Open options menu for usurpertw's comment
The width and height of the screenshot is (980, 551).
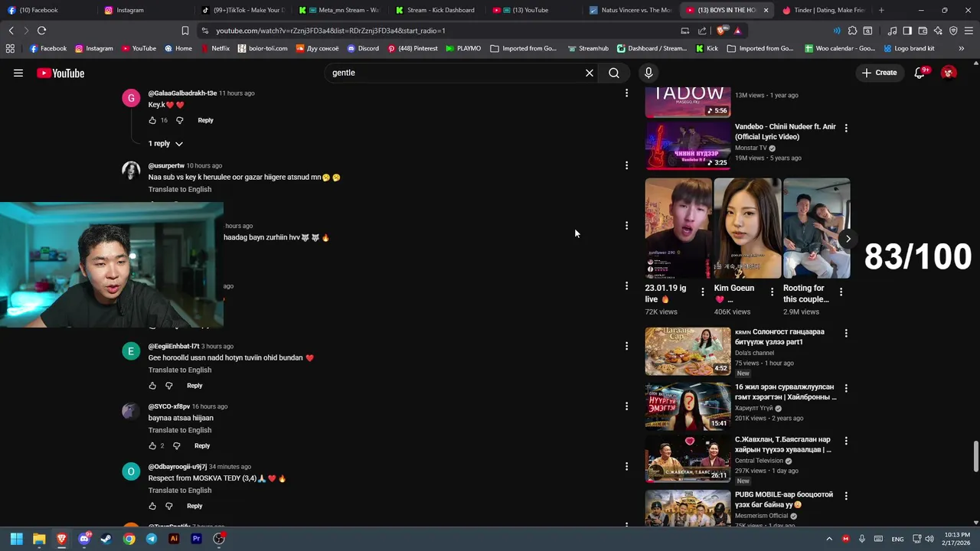[x=626, y=165]
